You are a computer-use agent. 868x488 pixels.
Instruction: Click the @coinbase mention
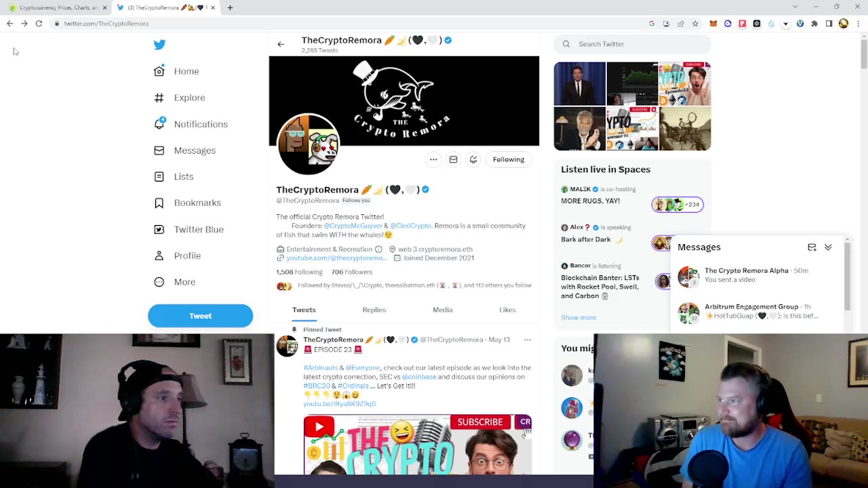[419, 376]
